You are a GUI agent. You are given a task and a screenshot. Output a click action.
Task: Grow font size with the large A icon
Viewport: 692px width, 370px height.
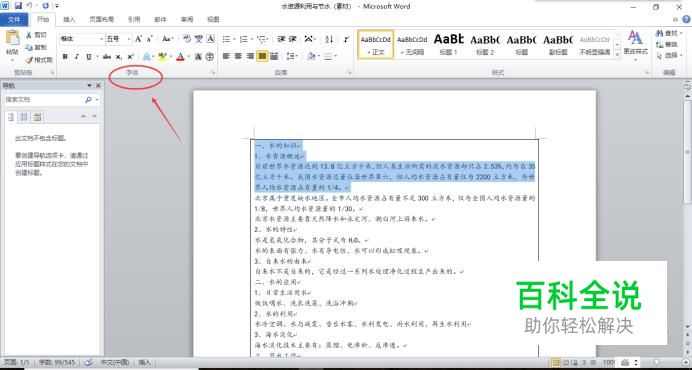tap(139, 39)
